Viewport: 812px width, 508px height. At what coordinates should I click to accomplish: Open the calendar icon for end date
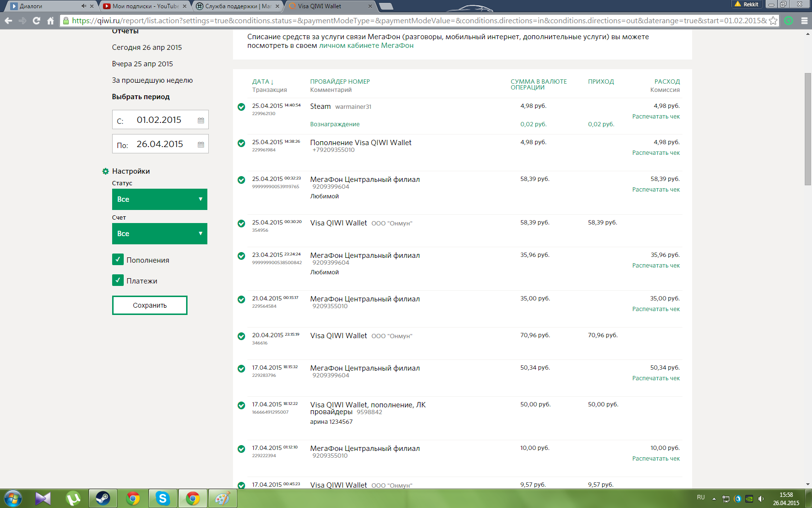tap(201, 145)
